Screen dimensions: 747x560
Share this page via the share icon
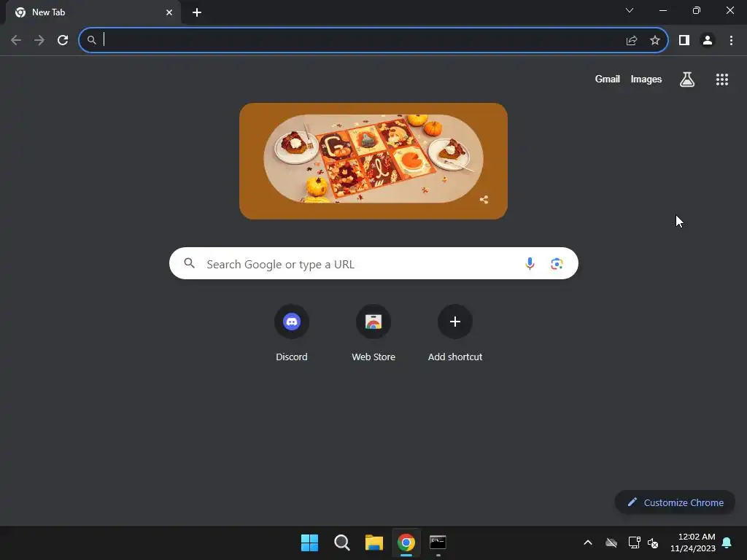[632, 41]
